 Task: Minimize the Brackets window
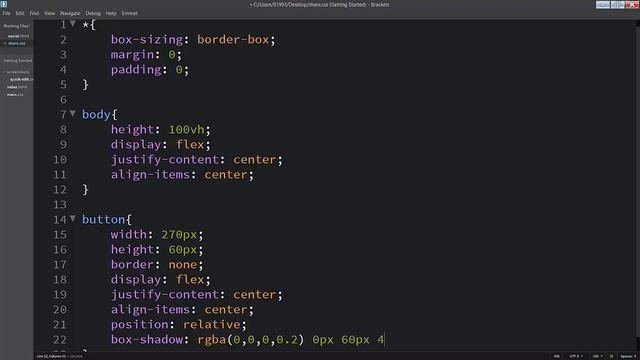(602, 4)
